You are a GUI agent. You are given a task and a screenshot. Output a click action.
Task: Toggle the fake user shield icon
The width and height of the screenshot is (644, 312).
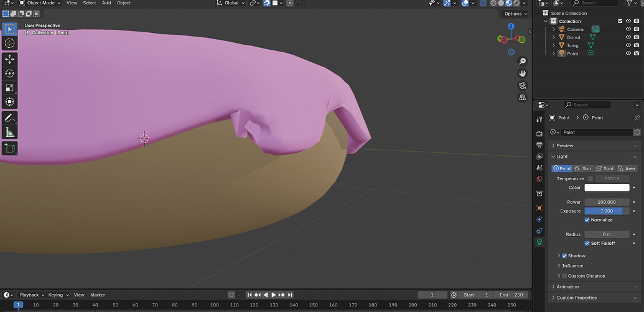[x=637, y=132]
